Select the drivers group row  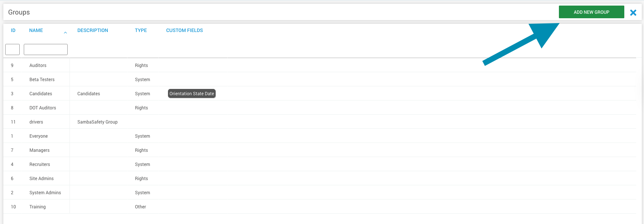point(36,122)
